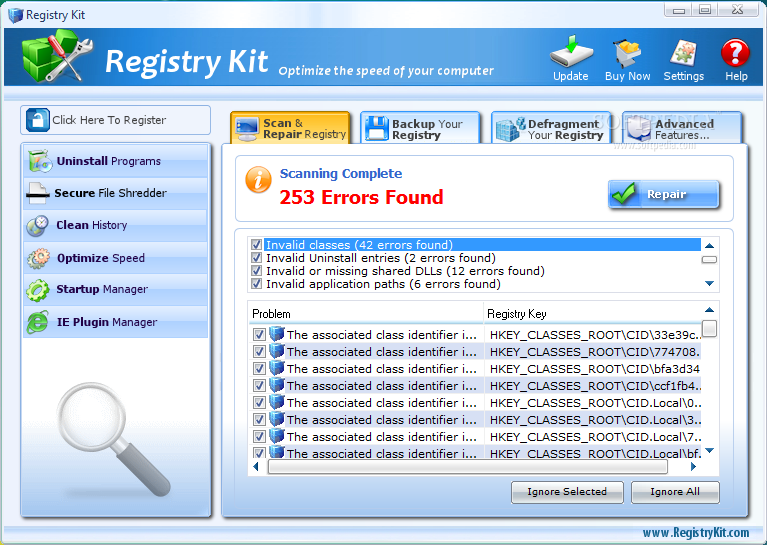
Task: Click the horizontal scrollbar track of table
Action: click(x=468, y=467)
